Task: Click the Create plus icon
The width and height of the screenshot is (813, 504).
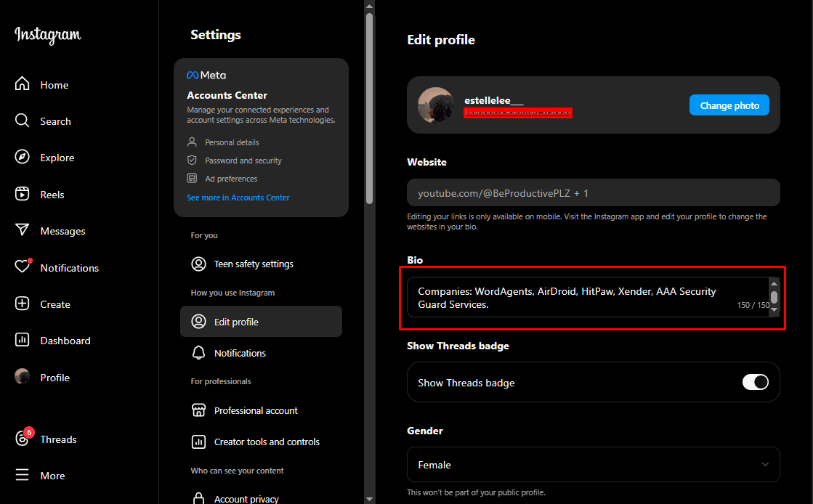Action: click(23, 304)
